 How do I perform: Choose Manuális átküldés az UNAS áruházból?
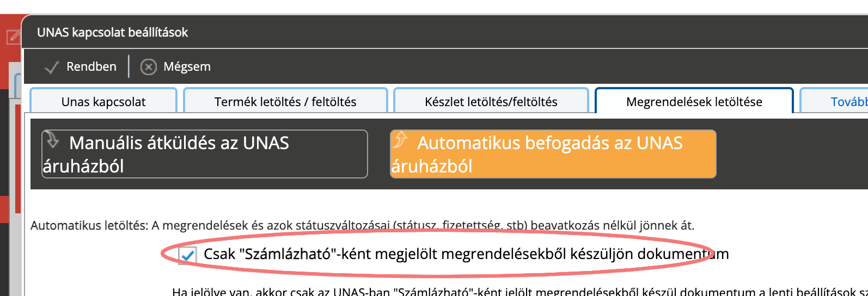click(x=205, y=154)
